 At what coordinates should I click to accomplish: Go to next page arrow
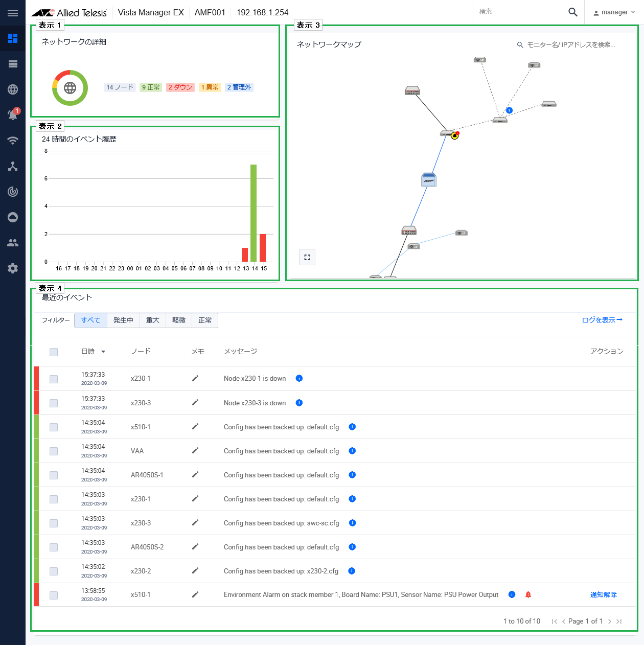pos(610,621)
